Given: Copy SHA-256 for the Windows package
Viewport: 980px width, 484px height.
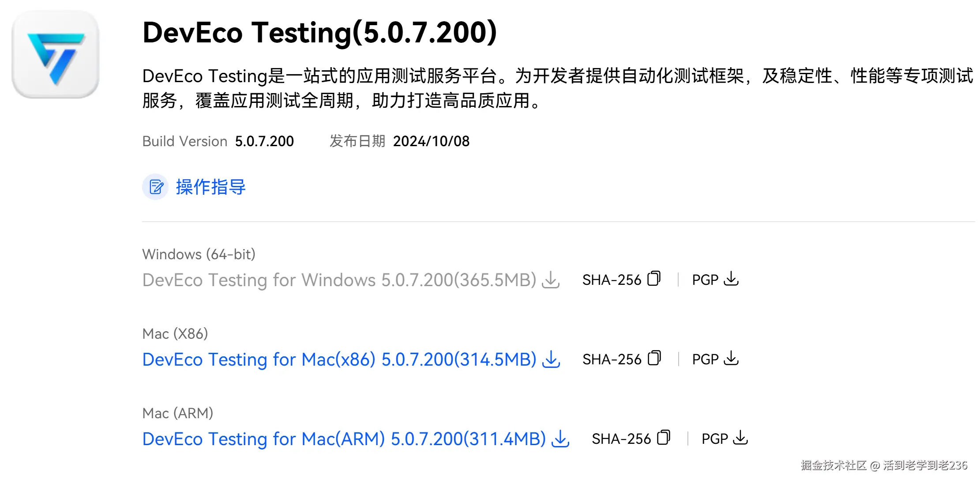Looking at the screenshot, I should click(653, 279).
